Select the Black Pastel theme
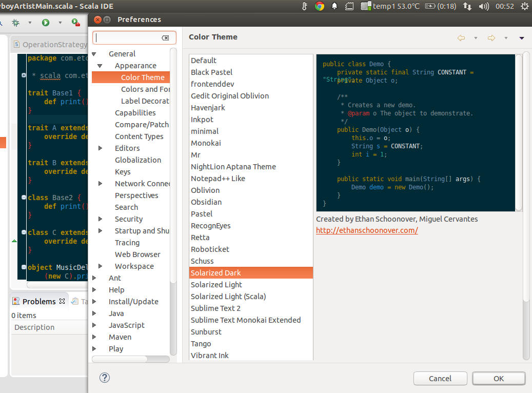Screen dimensions: 532x393 251,72
